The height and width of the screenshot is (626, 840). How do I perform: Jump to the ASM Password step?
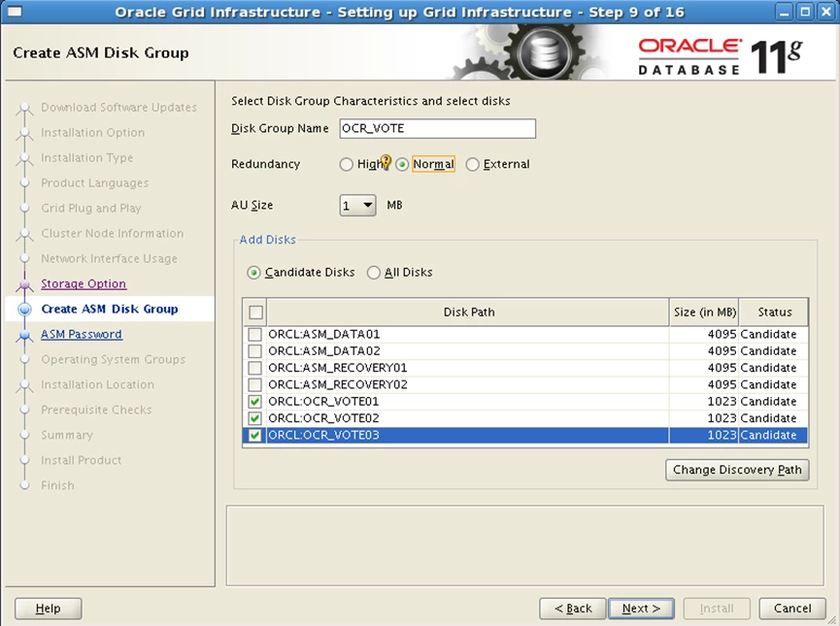(x=82, y=334)
